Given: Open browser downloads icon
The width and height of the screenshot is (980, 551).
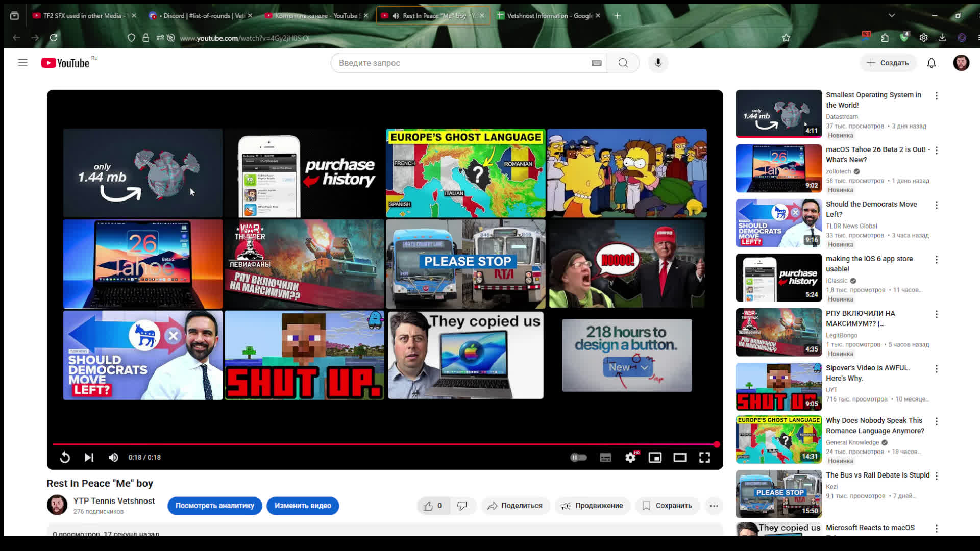Looking at the screenshot, I should point(942,38).
